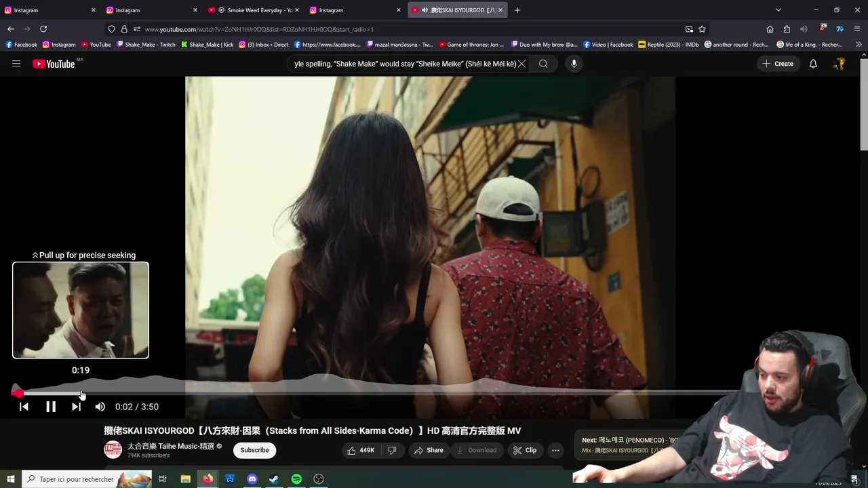Close the Smoke Weed Everyday tab
Screen dimensions: 868x488
click(x=297, y=10)
